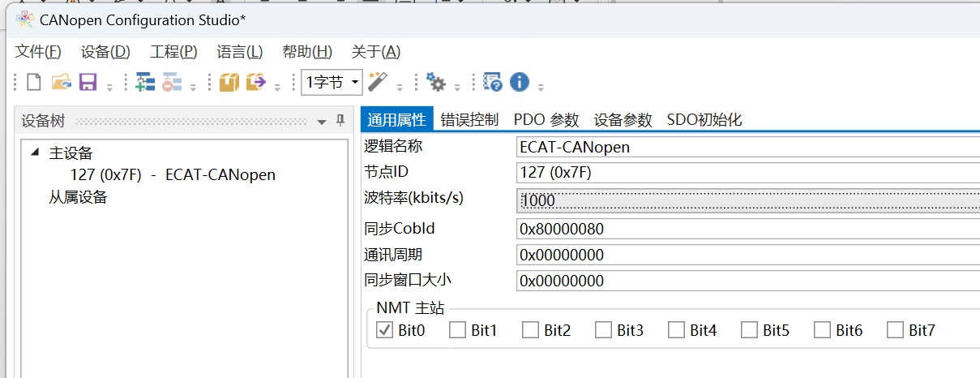Check the Bit5 checkbox
The height and width of the screenshot is (378, 980).
pyautogui.click(x=750, y=330)
